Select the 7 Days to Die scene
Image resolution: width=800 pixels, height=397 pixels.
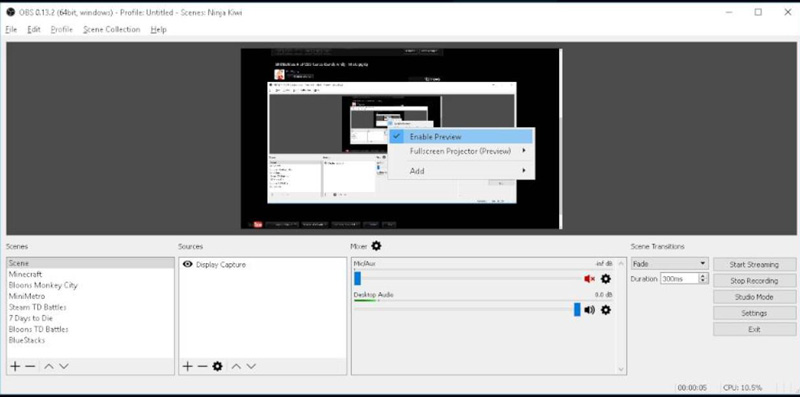tap(90, 318)
